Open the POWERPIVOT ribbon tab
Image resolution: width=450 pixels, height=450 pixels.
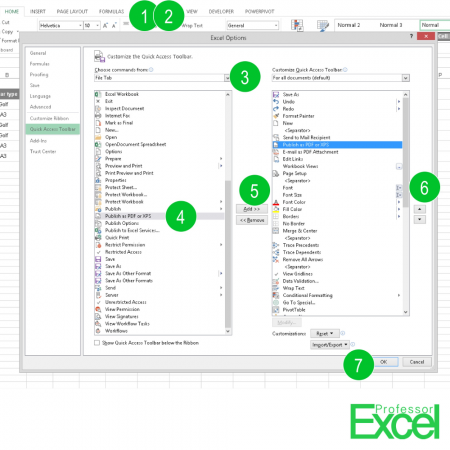[x=260, y=11]
